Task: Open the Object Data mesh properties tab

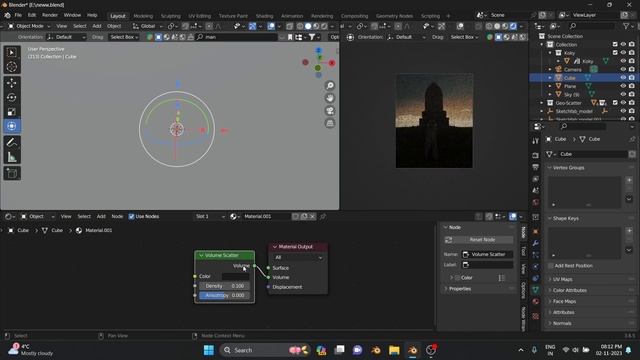Action: tap(536, 290)
